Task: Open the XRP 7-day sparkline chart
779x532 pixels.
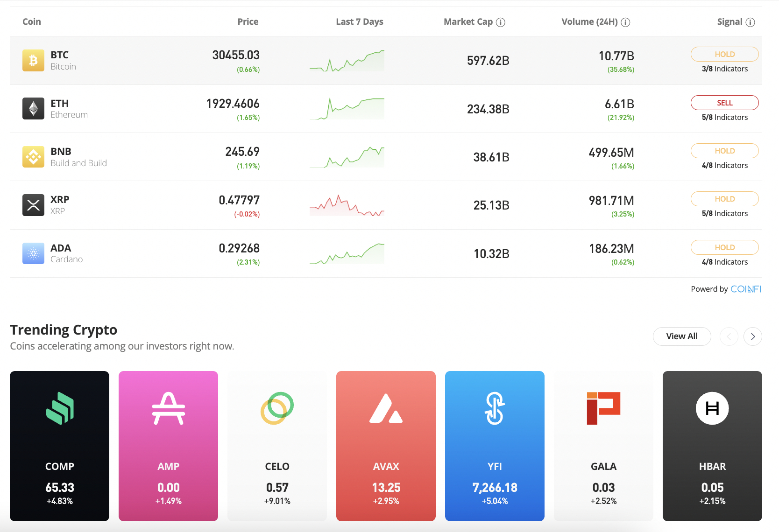Action: 347,205
